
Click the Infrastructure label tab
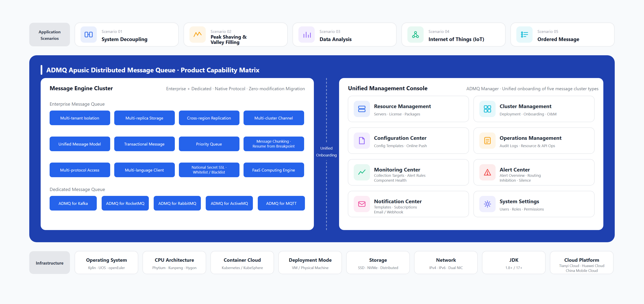tap(50, 263)
